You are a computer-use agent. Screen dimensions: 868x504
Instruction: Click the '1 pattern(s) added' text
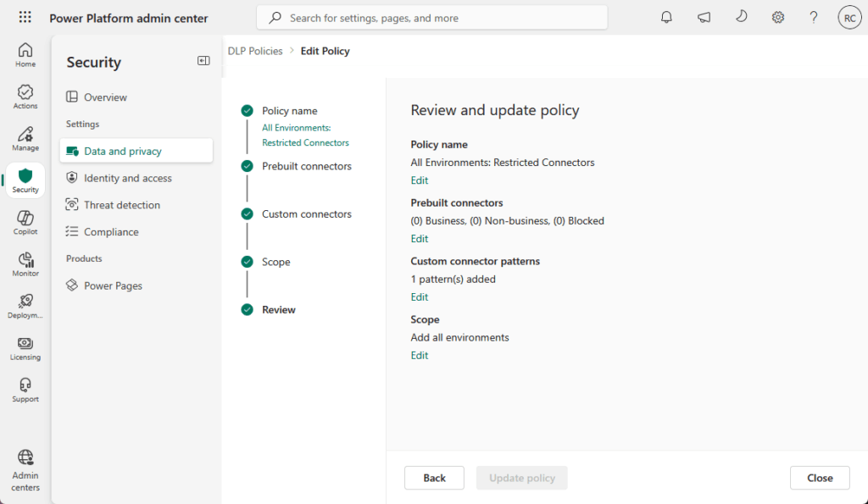coord(453,279)
